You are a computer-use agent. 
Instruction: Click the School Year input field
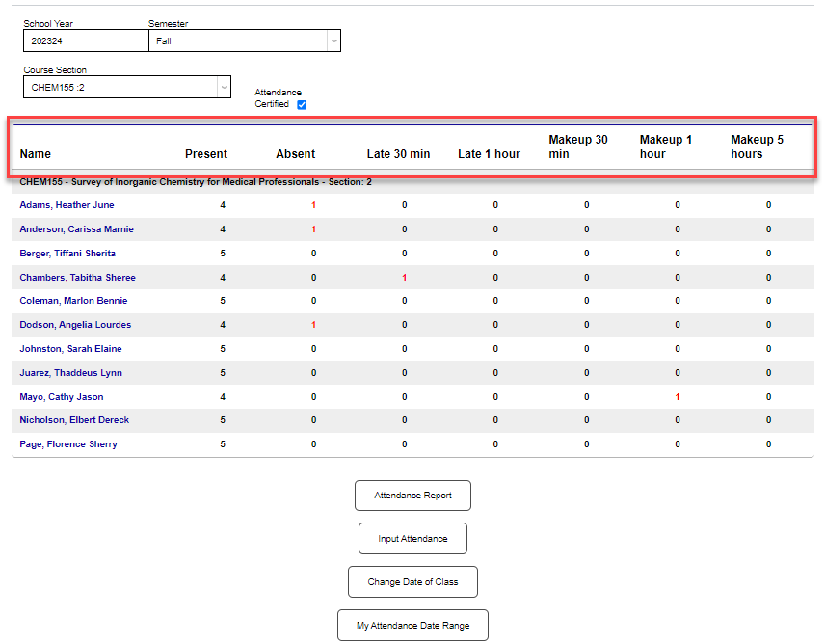[86, 40]
